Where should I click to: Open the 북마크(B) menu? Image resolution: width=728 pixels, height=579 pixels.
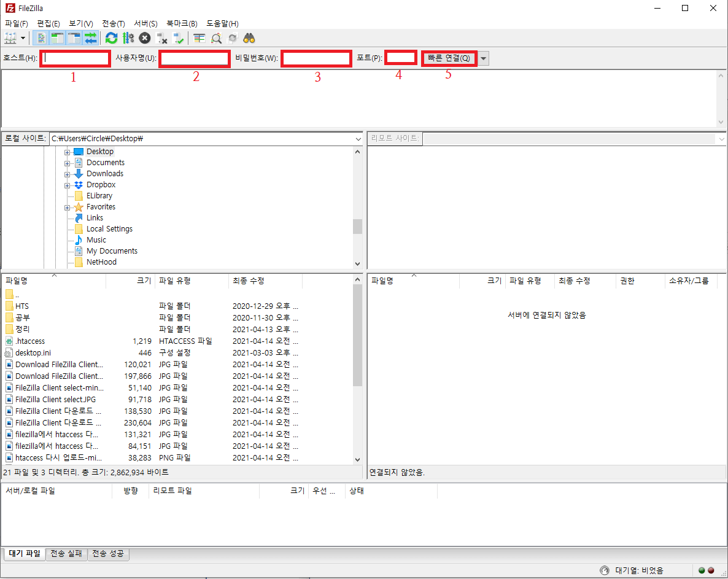[182, 24]
